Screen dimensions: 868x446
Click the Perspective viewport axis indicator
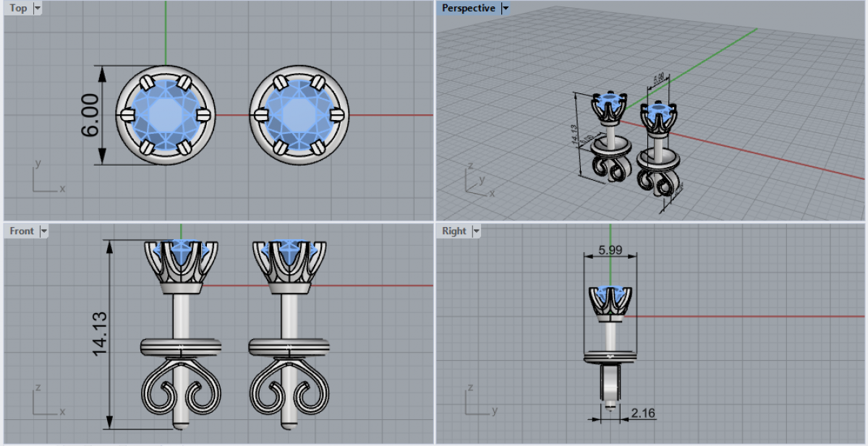[479, 181]
